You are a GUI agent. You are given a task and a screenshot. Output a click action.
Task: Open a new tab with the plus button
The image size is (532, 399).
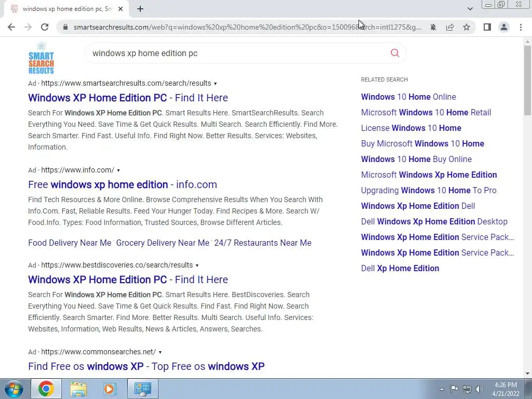tap(140, 9)
